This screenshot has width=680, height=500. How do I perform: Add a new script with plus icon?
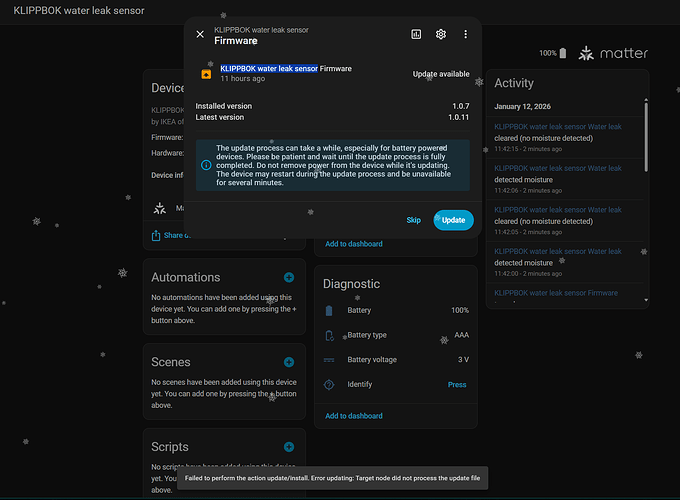click(x=289, y=447)
